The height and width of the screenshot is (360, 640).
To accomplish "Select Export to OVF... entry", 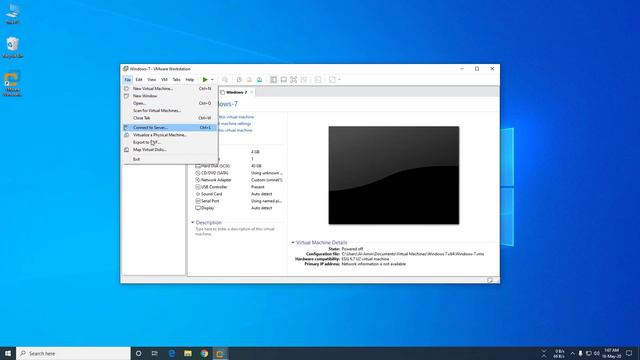I will tap(170, 142).
